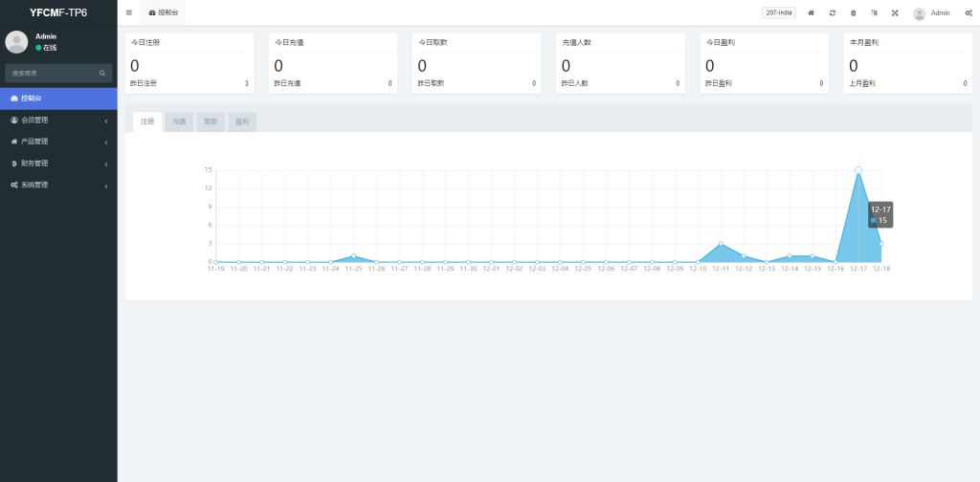Expand the 财务管理 sidebar menu
The image size is (980, 482).
point(58,164)
